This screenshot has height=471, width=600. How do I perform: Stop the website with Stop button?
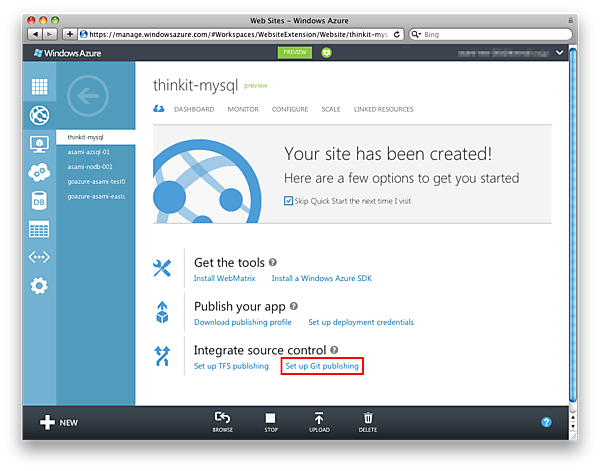click(271, 422)
